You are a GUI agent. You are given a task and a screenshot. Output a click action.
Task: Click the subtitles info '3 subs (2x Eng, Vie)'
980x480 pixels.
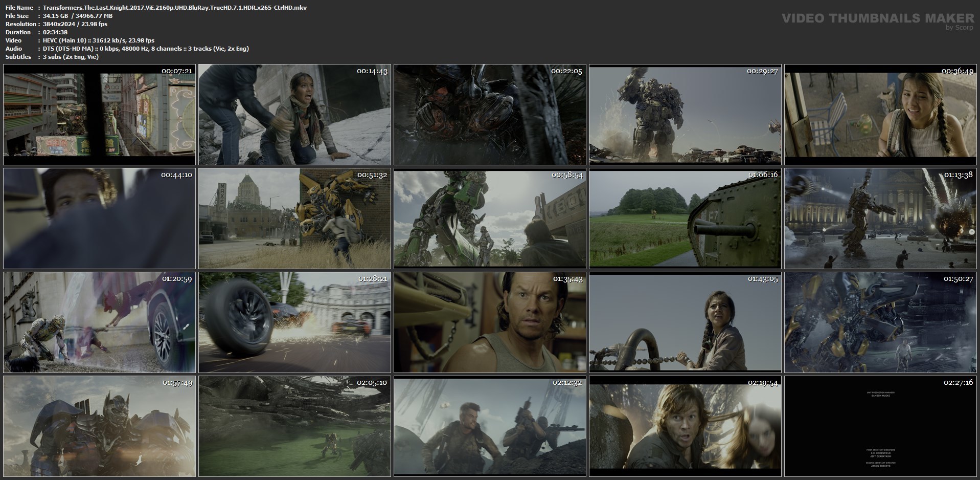(x=71, y=57)
